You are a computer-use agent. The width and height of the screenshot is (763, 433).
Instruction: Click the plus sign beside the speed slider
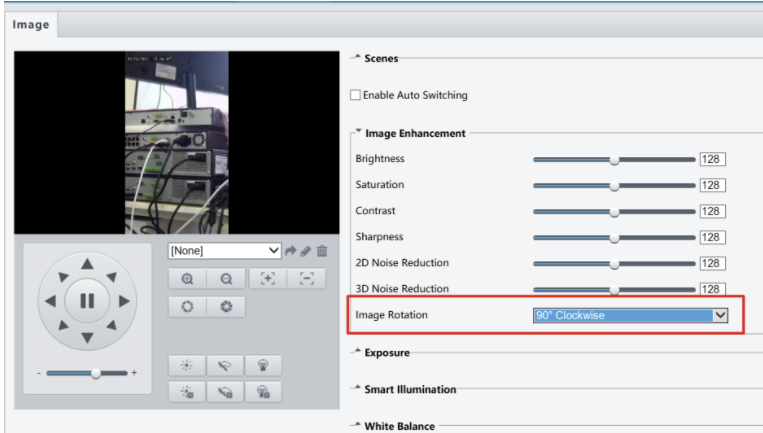tap(134, 373)
